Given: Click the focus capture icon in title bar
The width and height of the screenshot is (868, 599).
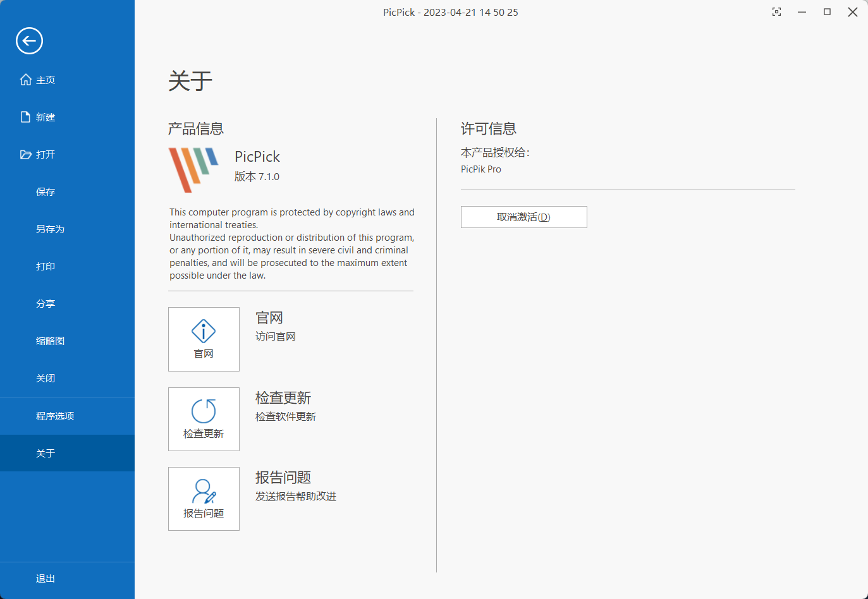Looking at the screenshot, I should point(777,12).
